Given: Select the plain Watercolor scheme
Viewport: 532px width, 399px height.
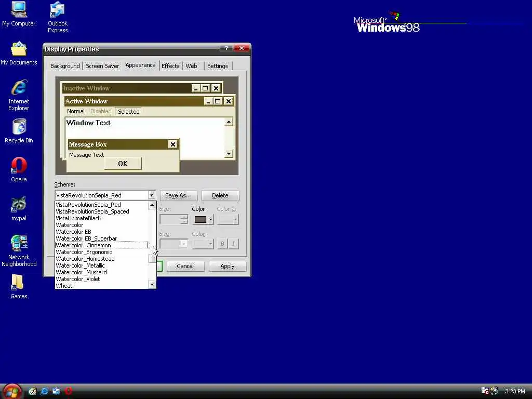Looking at the screenshot, I should [101, 225].
